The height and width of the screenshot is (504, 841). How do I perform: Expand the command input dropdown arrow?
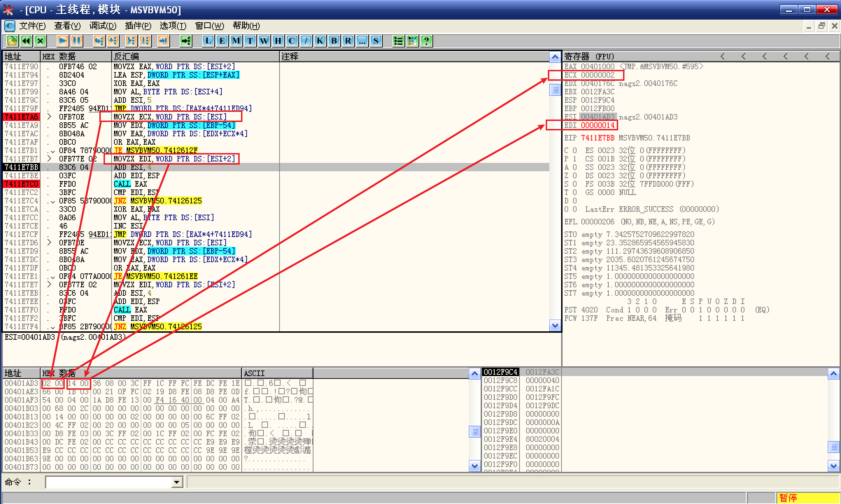[x=177, y=482]
